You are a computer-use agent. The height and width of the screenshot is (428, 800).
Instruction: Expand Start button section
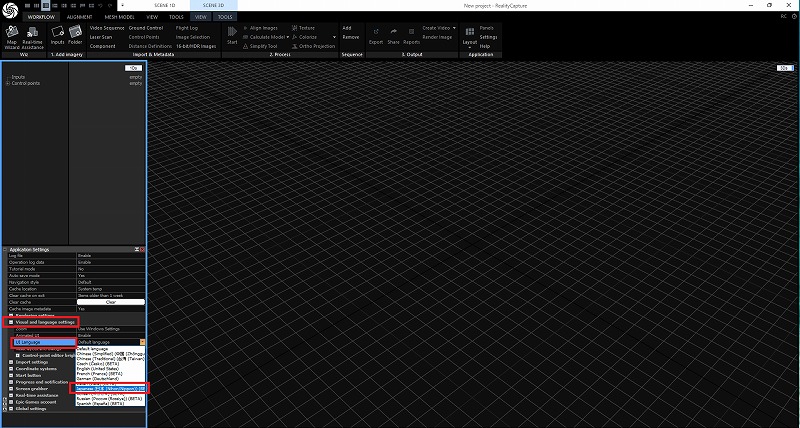pyautogui.click(x=11, y=375)
